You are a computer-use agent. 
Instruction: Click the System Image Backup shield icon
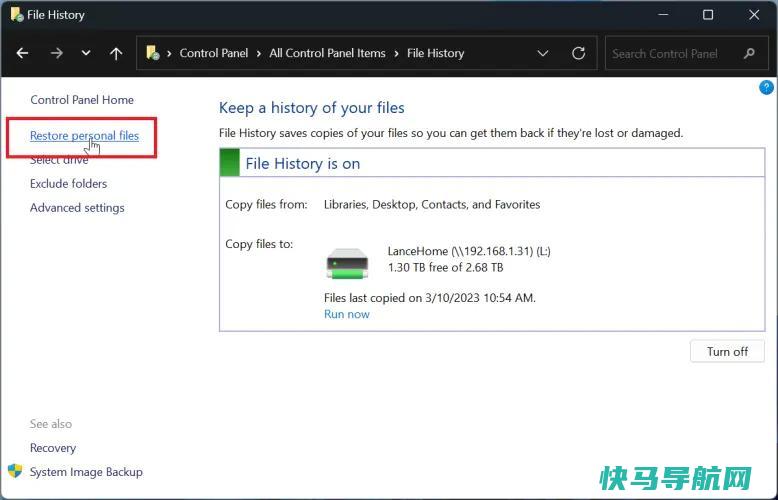pyautogui.click(x=15, y=471)
